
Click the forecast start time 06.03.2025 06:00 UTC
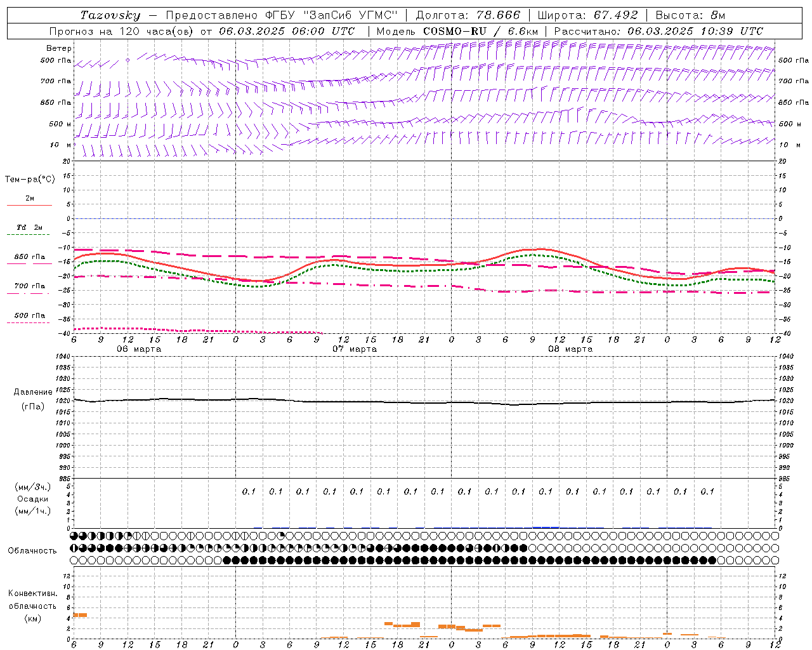point(287,31)
